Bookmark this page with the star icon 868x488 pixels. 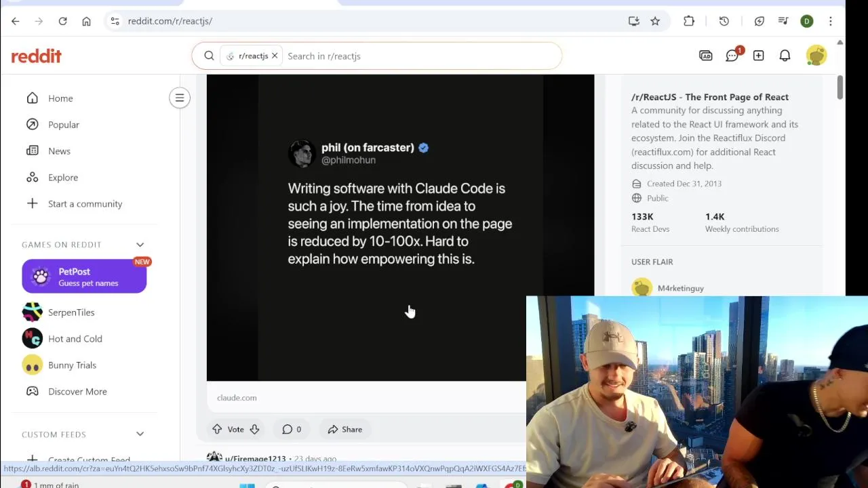[x=655, y=21]
